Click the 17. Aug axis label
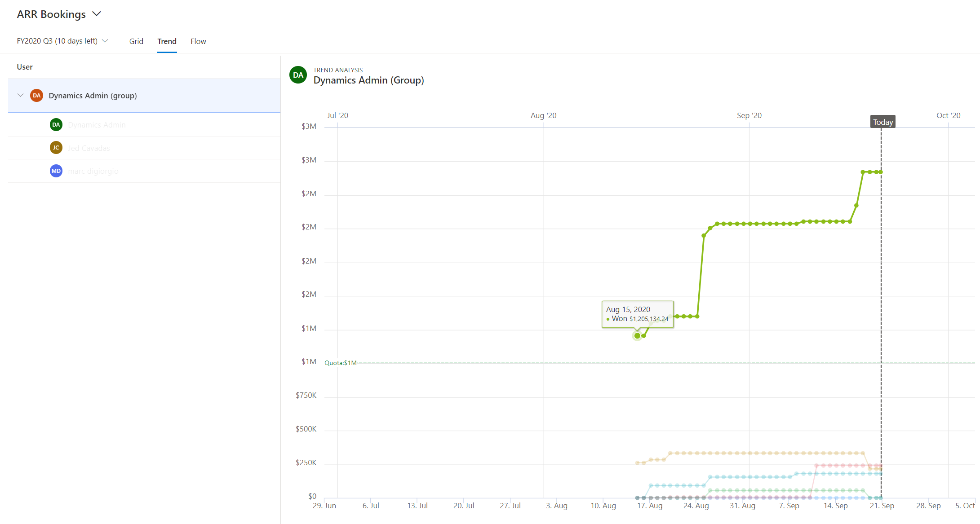Viewport: 980px width, 524px height. tap(650, 506)
